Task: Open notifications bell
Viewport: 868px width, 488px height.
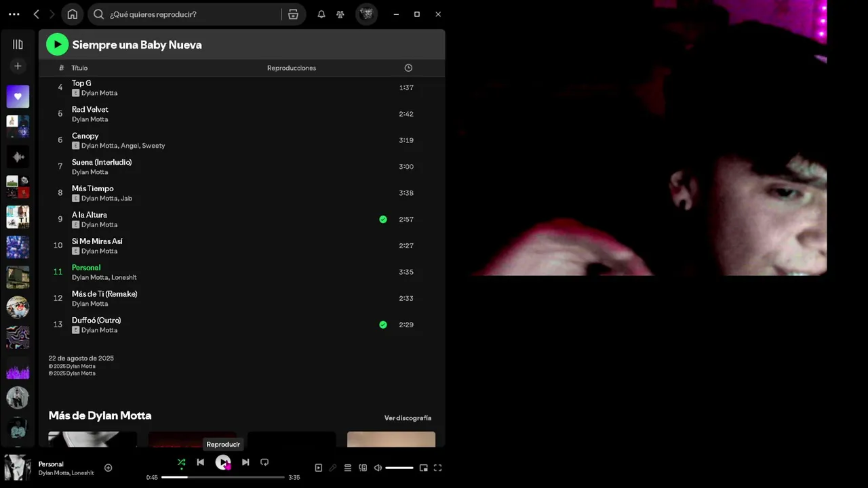Action: [x=321, y=14]
